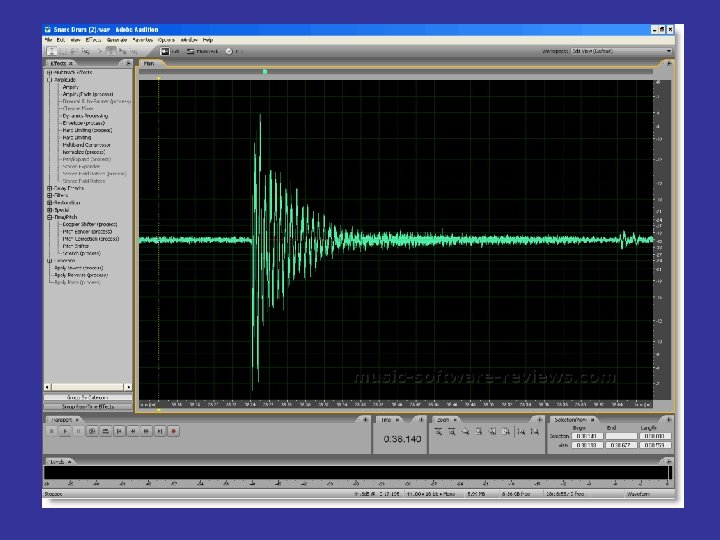Collapse the Time/Pitch effects group
The image size is (720, 540).
50,217
